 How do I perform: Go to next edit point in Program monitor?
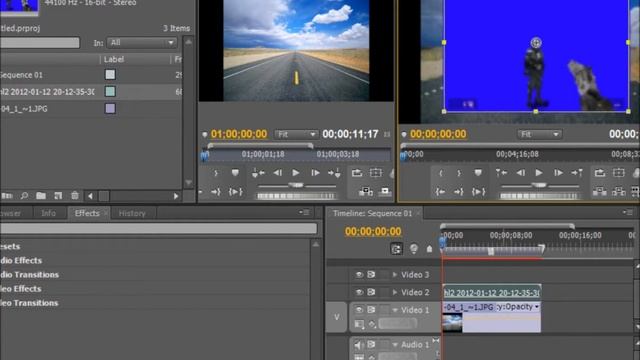(577, 173)
